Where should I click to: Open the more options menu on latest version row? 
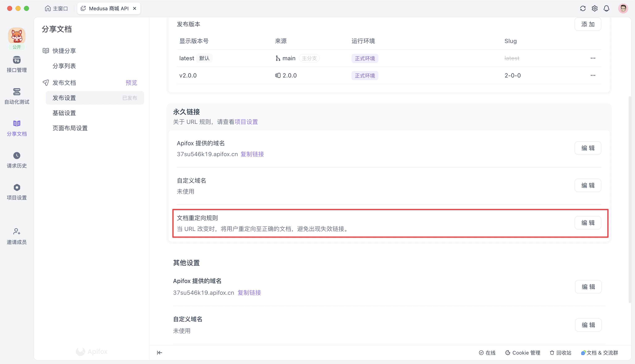[x=593, y=58]
